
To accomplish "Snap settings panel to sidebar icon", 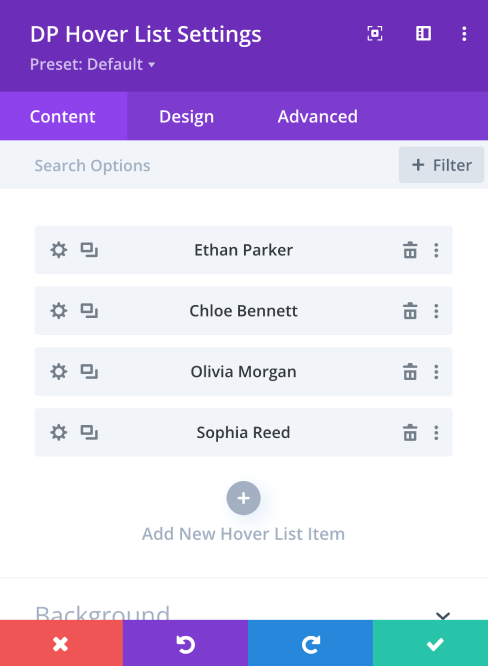I will (x=423, y=34).
